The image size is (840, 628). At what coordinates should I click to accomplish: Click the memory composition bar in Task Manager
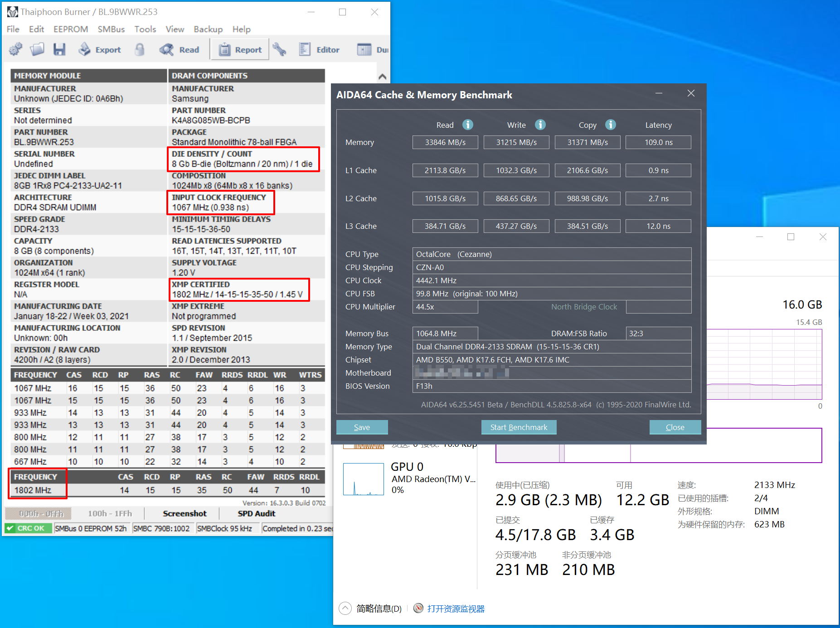659,445
